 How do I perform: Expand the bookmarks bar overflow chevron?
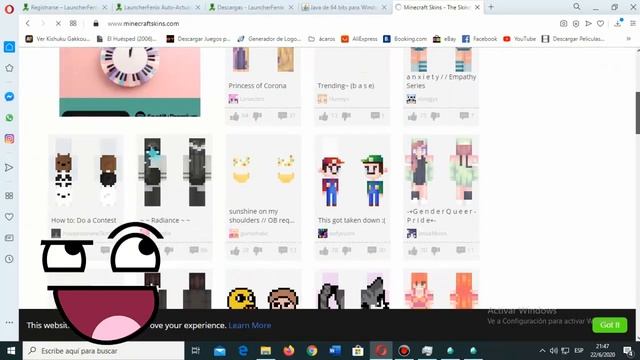pyautogui.click(x=629, y=39)
